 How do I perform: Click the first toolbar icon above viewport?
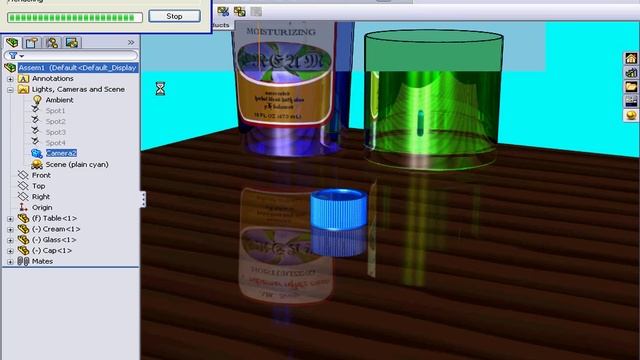tap(223, 11)
